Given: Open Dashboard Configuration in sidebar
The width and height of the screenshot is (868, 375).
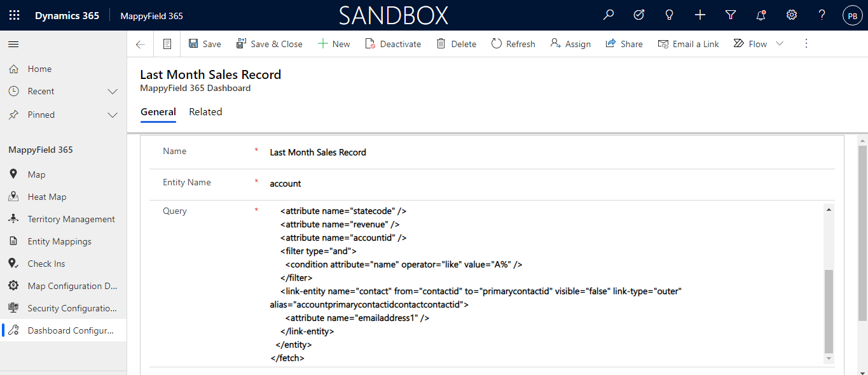Looking at the screenshot, I should [x=64, y=330].
